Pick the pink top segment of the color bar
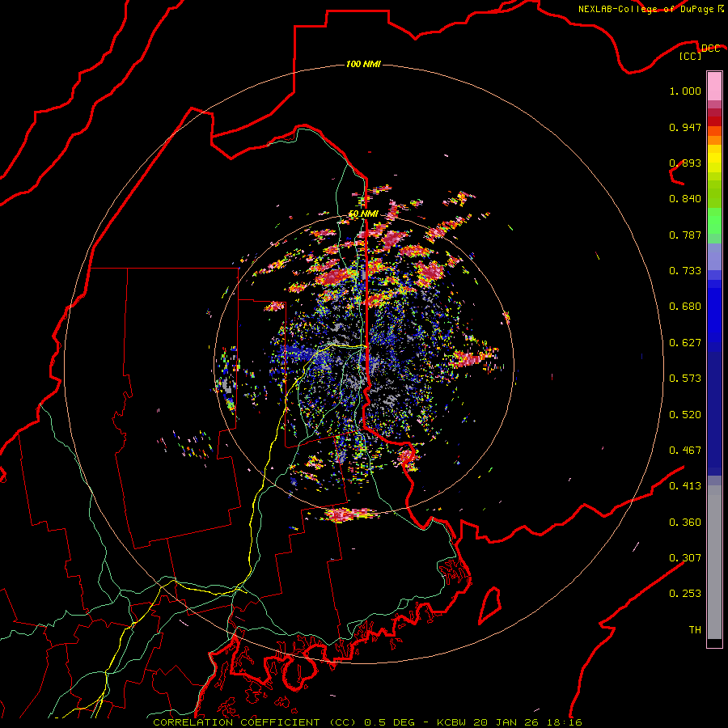The height and width of the screenshot is (728, 728). click(714, 86)
